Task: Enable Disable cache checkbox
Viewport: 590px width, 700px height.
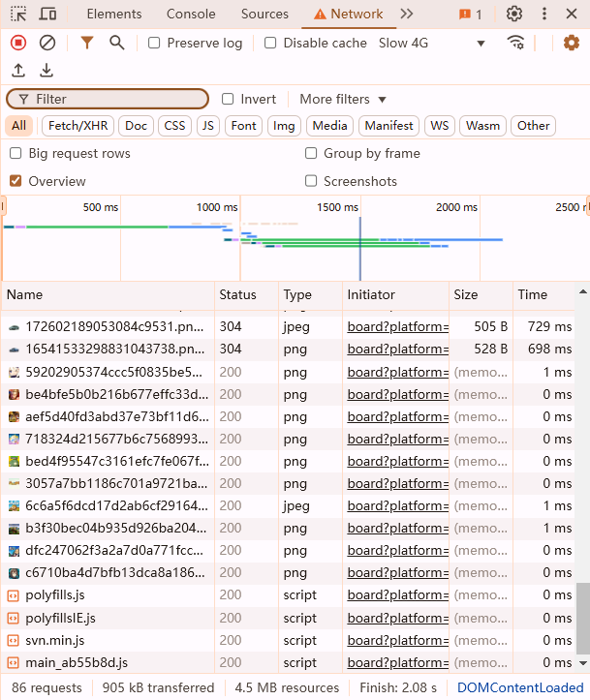Action: click(x=270, y=43)
